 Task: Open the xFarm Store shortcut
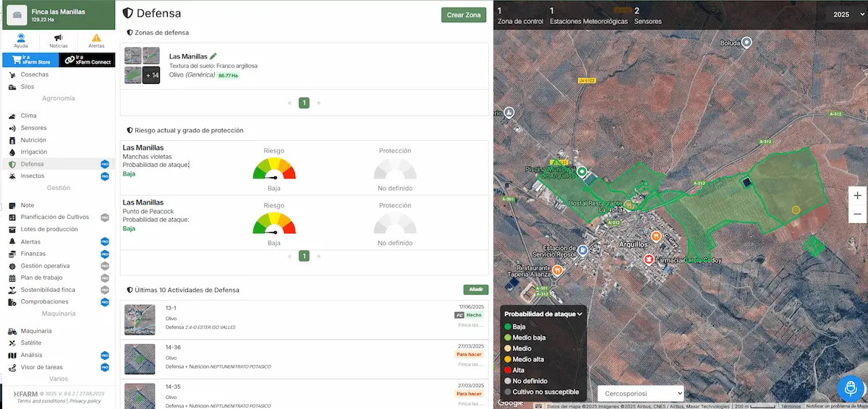[30, 60]
